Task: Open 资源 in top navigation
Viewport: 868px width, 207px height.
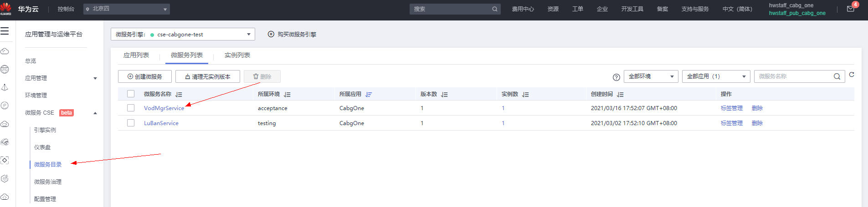Action: tap(553, 9)
